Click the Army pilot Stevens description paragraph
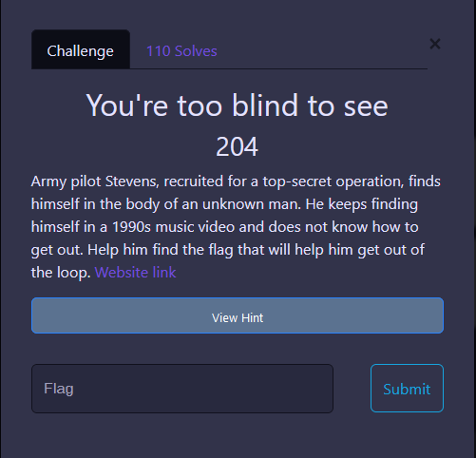The width and height of the screenshot is (476, 458). click(x=236, y=227)
